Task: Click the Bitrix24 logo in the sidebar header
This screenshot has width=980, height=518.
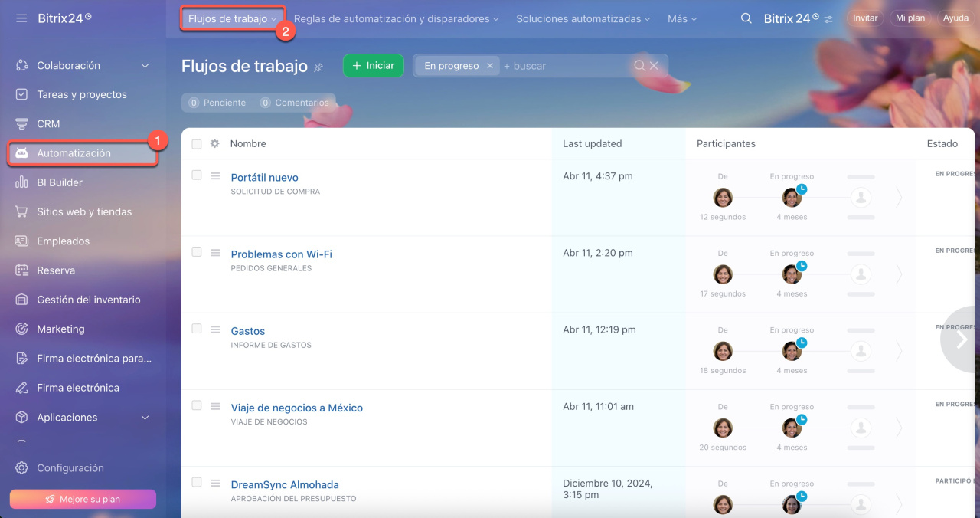Action: (65, 18)
